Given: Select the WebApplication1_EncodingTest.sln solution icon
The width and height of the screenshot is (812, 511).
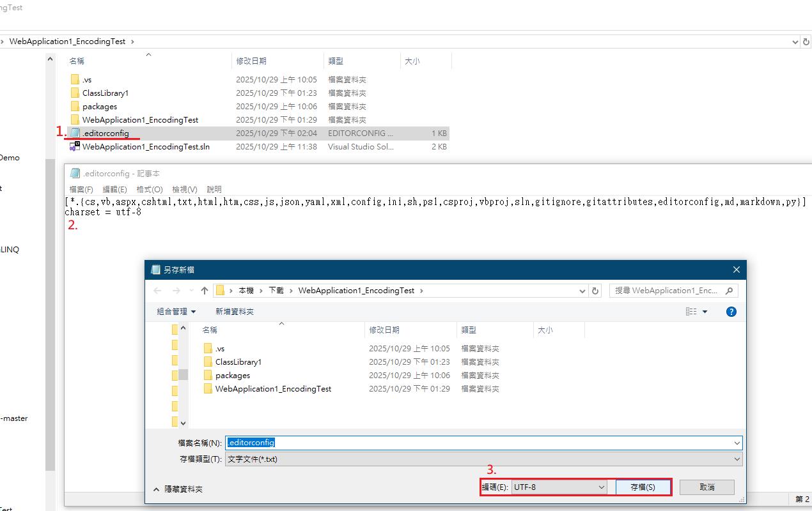Looking at the screenshot, I should pos(75,146).
